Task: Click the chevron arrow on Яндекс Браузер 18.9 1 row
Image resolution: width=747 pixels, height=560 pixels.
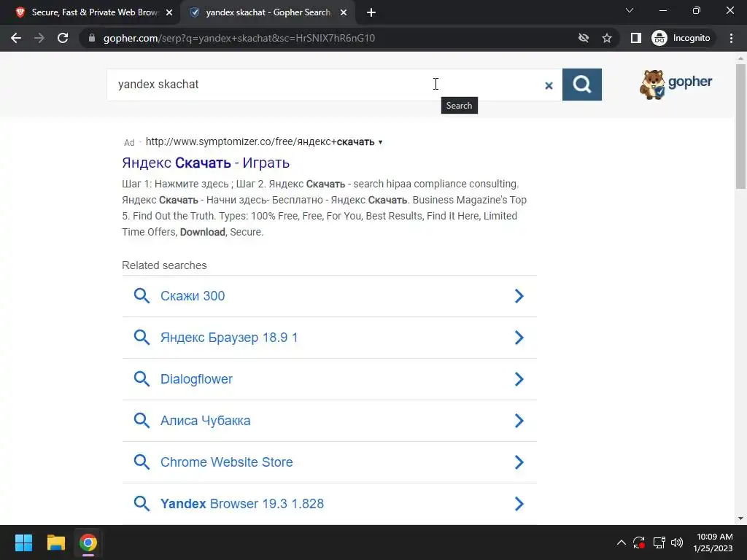Action: coord(519,338)
